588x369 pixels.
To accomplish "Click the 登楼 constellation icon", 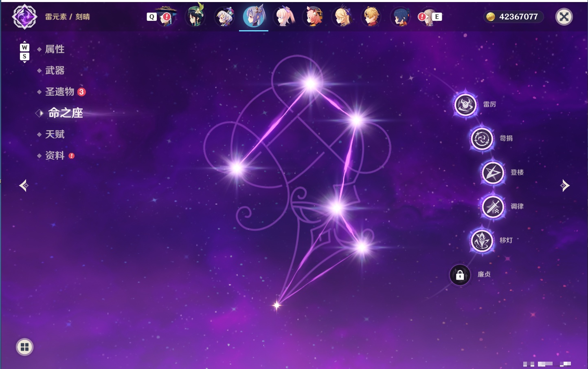I will (x=493, y=173).
